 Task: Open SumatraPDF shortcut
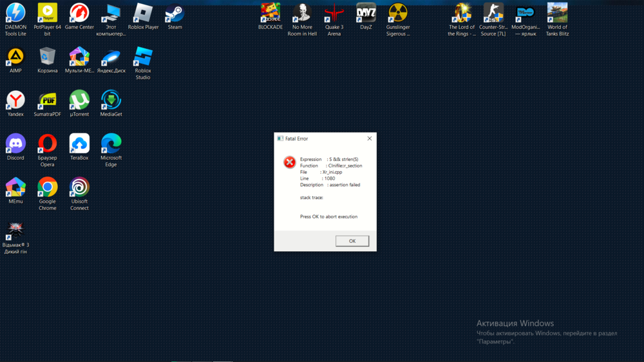[47, 104]
